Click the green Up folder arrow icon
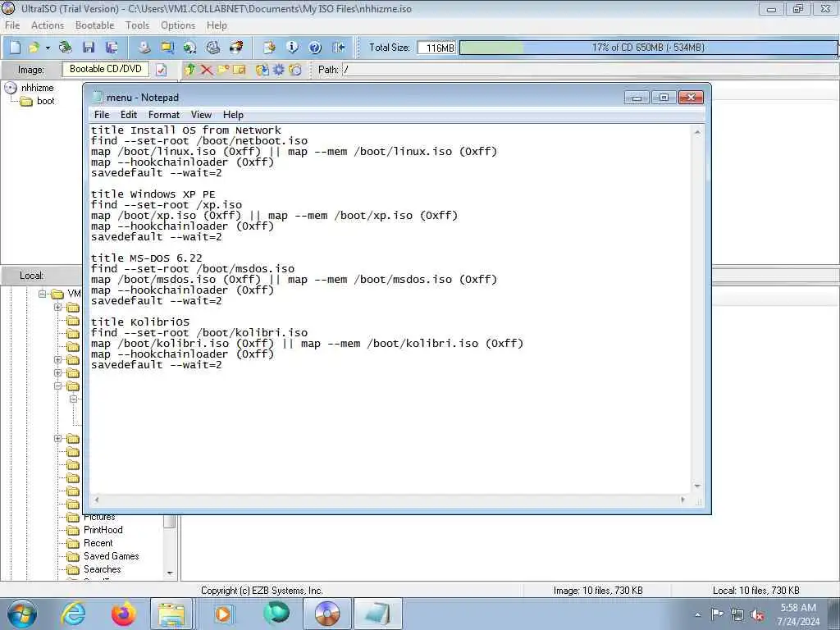 tap(189, 70)
